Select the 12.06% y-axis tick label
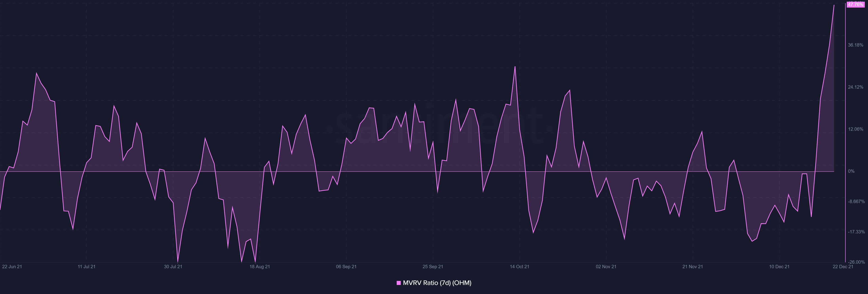 856,129
